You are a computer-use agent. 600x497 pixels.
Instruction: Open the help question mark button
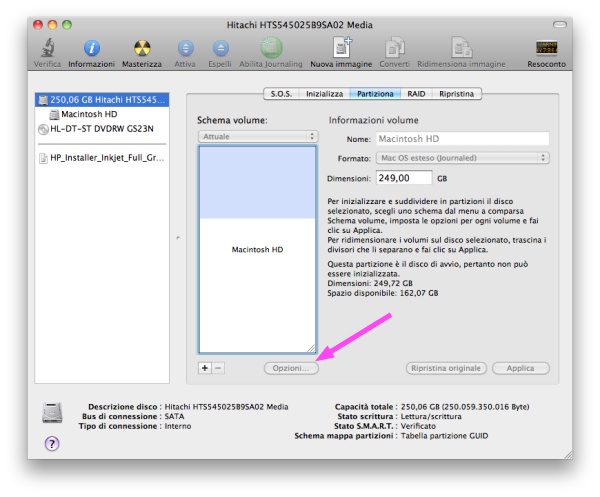(x=52, y=444)
